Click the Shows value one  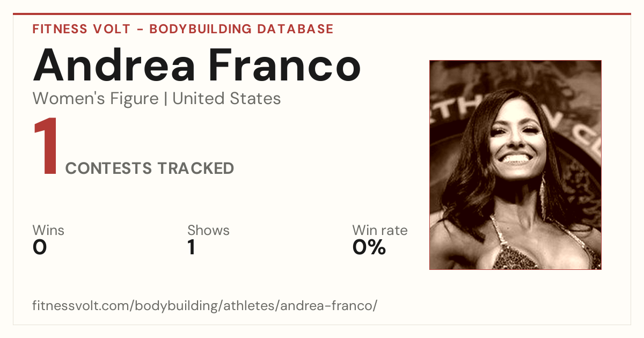(191, 247)
